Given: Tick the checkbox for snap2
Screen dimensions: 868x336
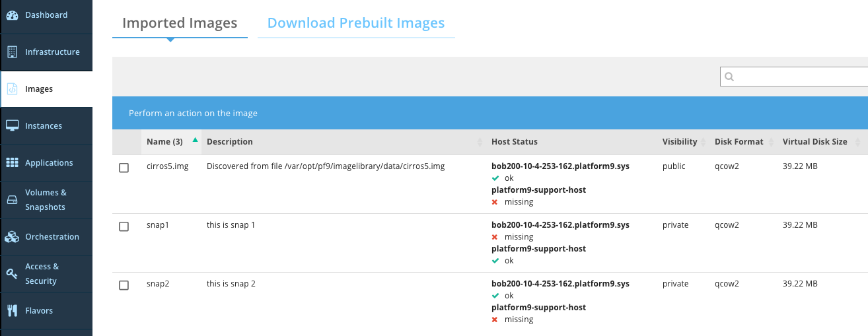Looking at the screenshot, I should 124,285.
